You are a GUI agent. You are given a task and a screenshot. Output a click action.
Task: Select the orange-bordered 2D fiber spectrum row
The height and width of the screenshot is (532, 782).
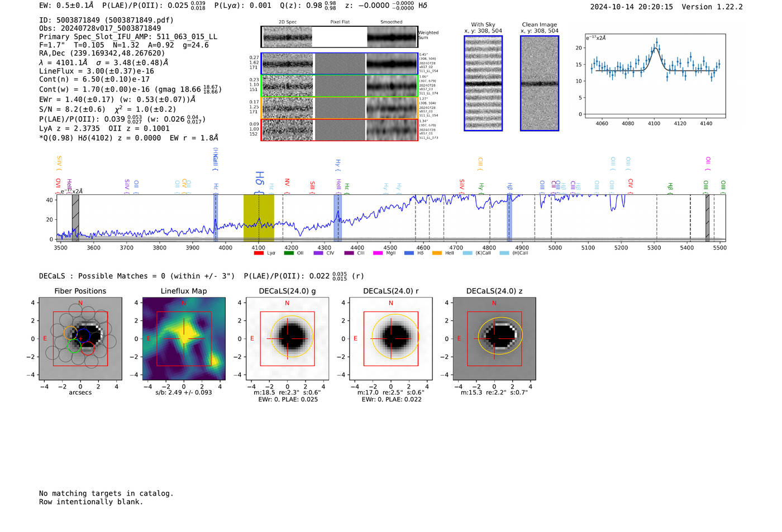coord(340,108)
